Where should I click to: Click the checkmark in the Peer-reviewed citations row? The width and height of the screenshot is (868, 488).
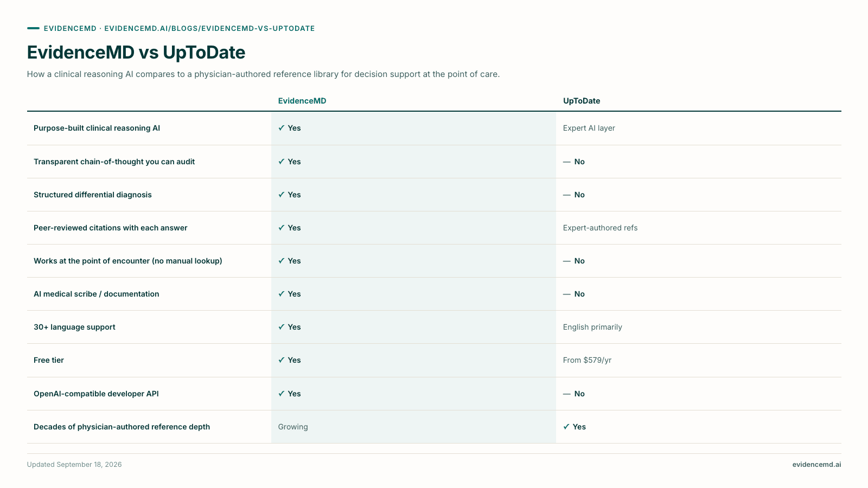(x=281, y=228)
